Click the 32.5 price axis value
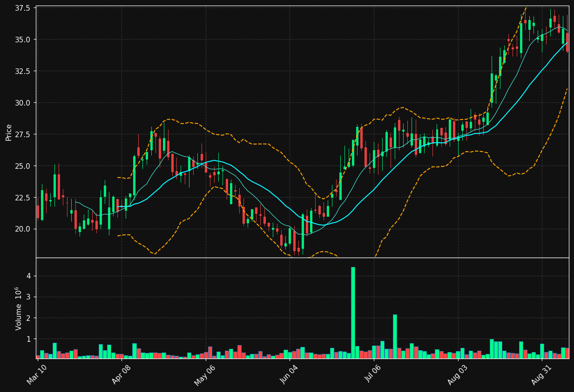The image size is (574, 392). click(23, 71)
